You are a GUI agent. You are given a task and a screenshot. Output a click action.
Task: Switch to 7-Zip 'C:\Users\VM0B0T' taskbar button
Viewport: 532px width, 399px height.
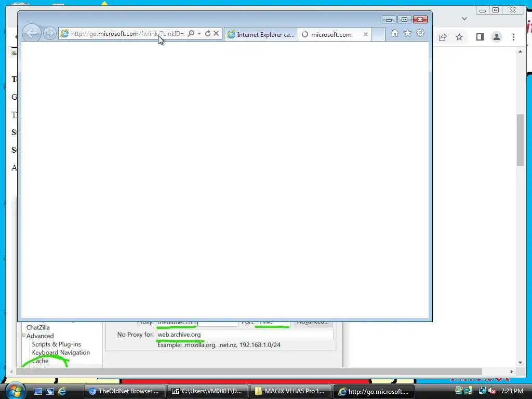[207, 391]
